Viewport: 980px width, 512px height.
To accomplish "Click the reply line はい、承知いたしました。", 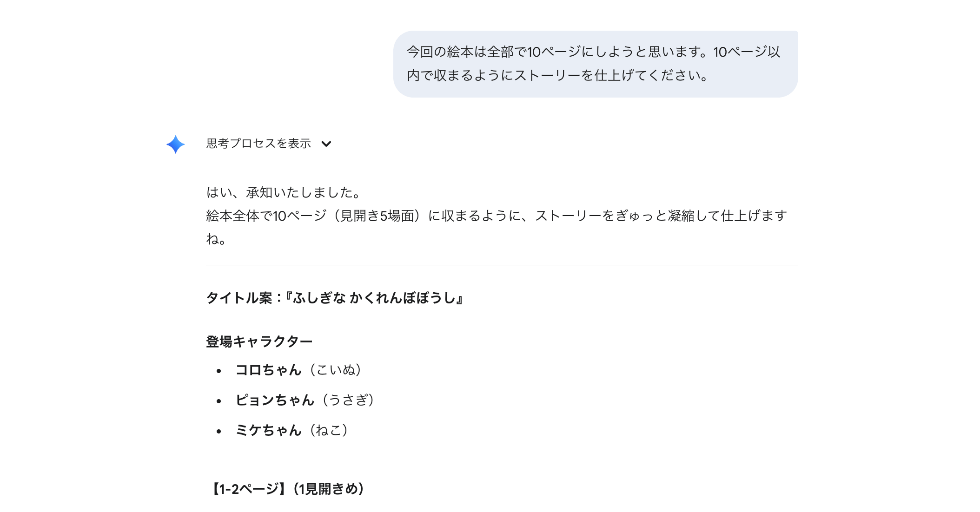I will 284,192.
